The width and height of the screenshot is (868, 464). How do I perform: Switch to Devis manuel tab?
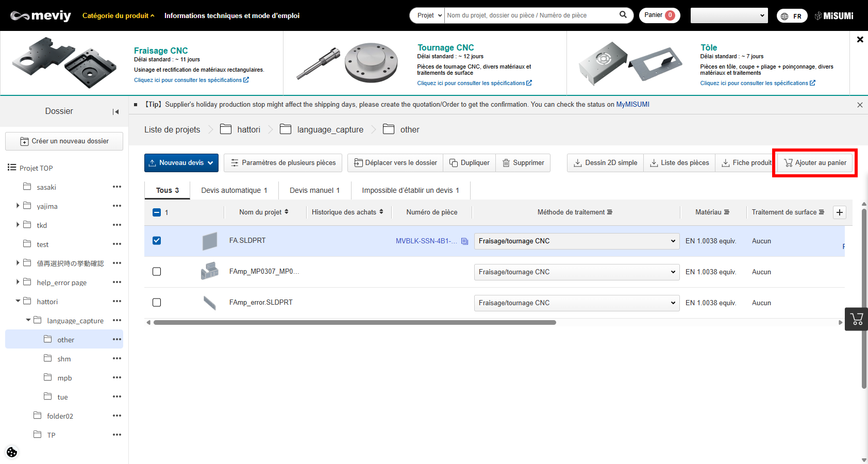pyautogui.click(x=314, y=190)
